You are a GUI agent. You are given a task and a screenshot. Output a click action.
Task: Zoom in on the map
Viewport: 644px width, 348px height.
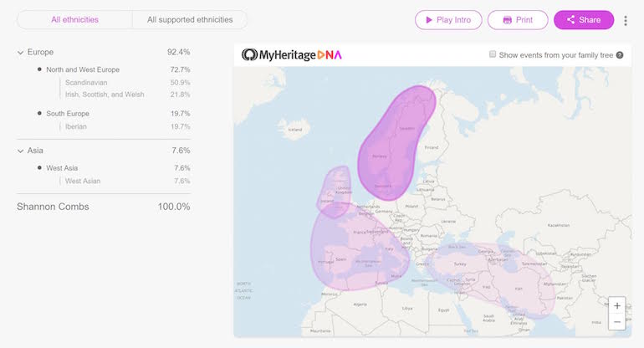[617, 306]
